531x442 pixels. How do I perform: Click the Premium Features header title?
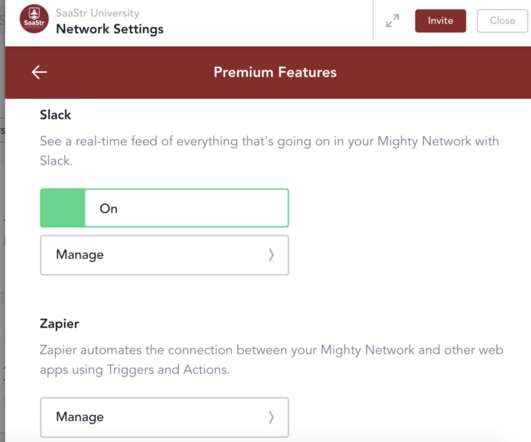point(275,72)
